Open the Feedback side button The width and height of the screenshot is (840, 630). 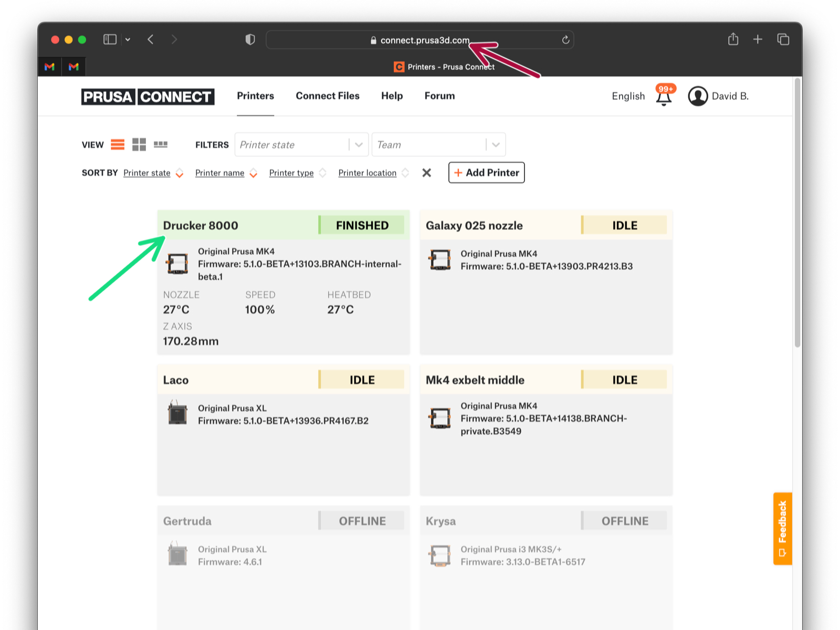pyautogui.click(x=783, y=529)
